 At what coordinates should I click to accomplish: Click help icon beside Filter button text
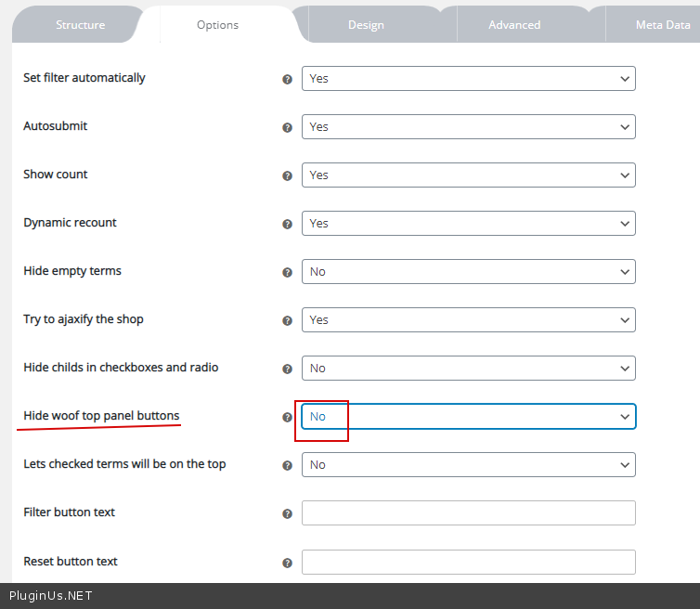click(x=288, y=514)
